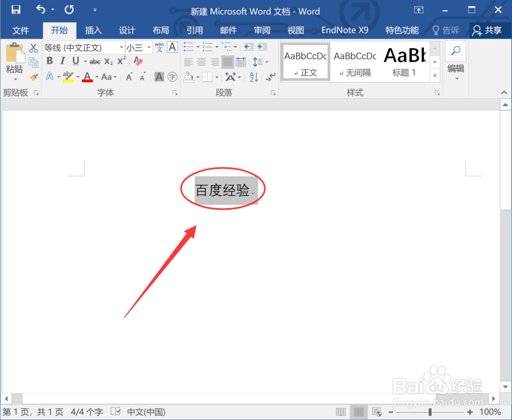Toggle character shading gray A
512x420 pixels.
pyautogui.click(x=159, y=77)
